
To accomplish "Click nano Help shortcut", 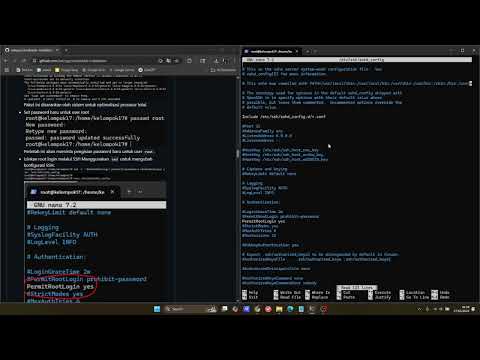I will [x=250, y=292].
